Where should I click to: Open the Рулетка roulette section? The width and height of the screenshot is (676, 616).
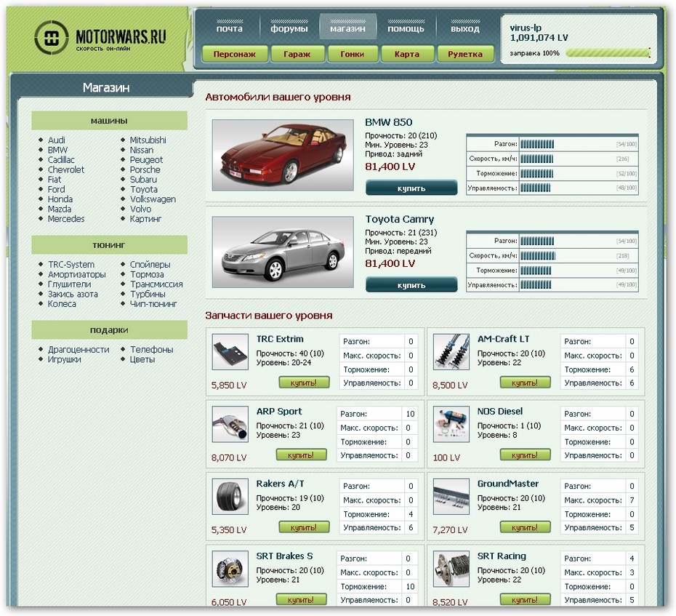tap(465, 55)
